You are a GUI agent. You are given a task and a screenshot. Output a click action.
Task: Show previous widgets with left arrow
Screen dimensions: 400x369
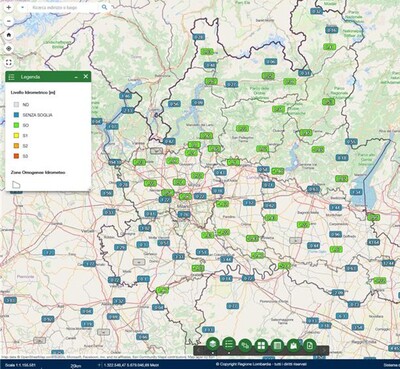coord(198,351)
